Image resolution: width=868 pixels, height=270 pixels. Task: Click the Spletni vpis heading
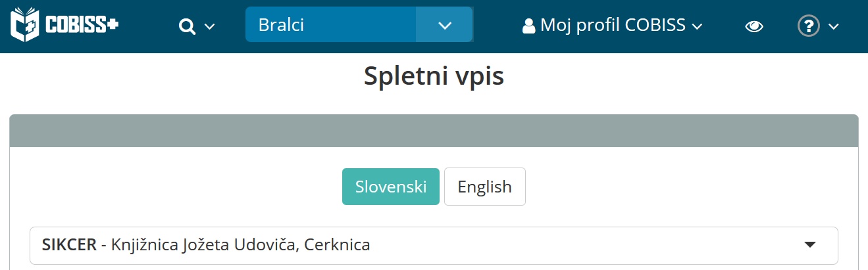click(x=434, y=77)
